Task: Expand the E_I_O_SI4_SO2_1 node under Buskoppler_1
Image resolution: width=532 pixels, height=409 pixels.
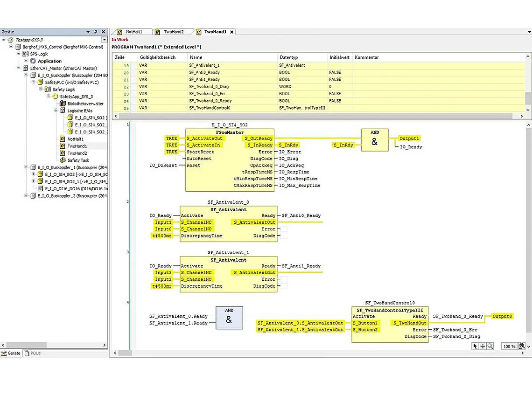Action: coord(33,181)
